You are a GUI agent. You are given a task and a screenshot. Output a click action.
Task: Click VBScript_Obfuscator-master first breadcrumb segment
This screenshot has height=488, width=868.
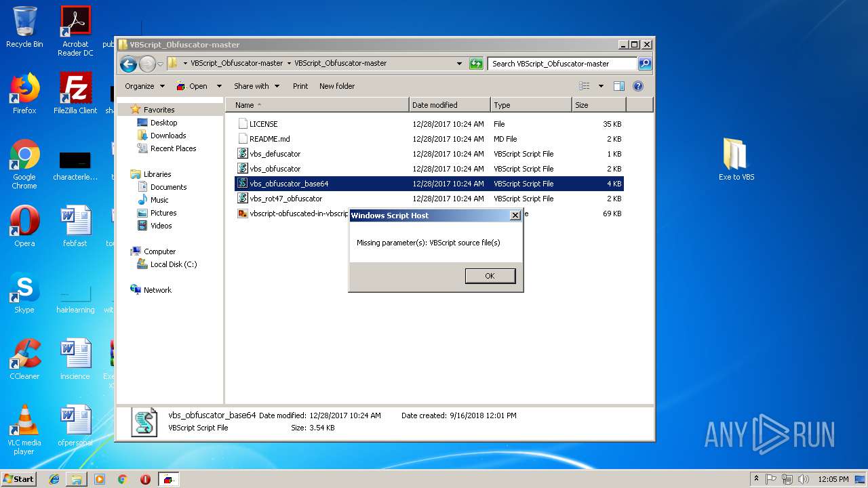237,63
